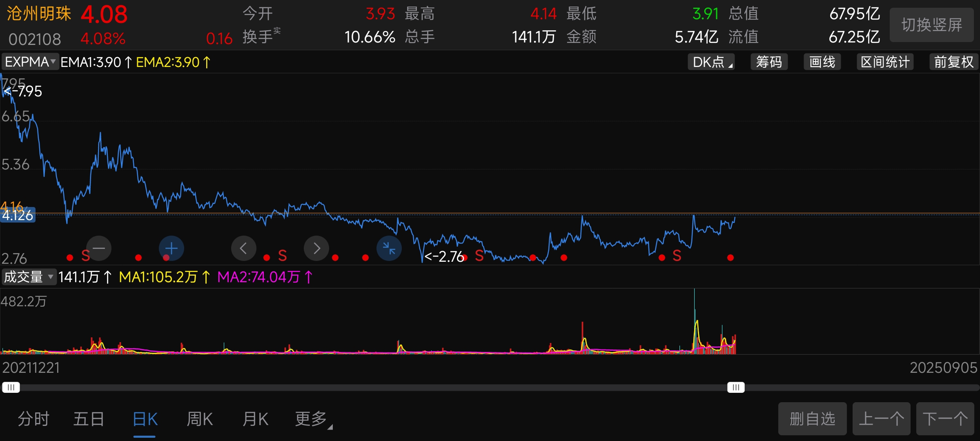This screenshot has width=980, height=441.
Task: Select the 周K tab
Action: [x=200, y=419]
